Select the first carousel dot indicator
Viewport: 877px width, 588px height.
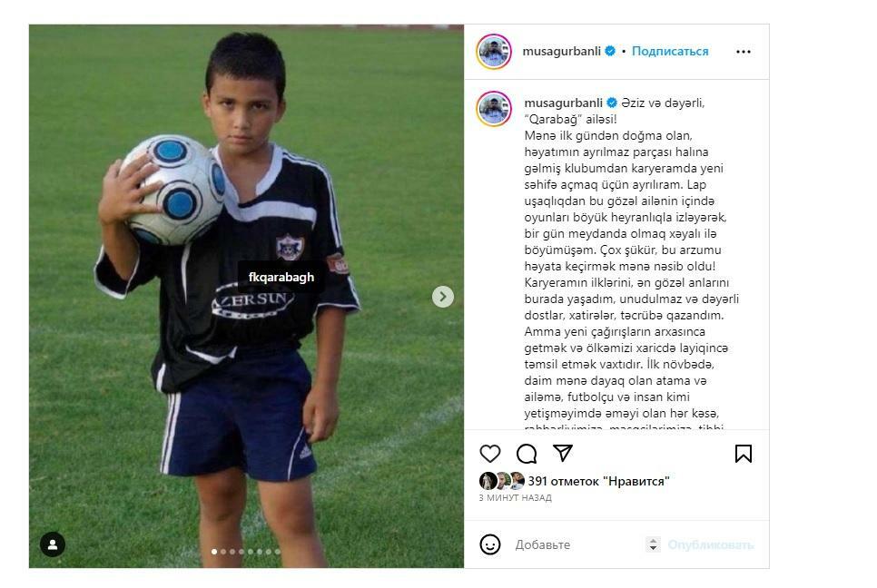coord(214,552)
